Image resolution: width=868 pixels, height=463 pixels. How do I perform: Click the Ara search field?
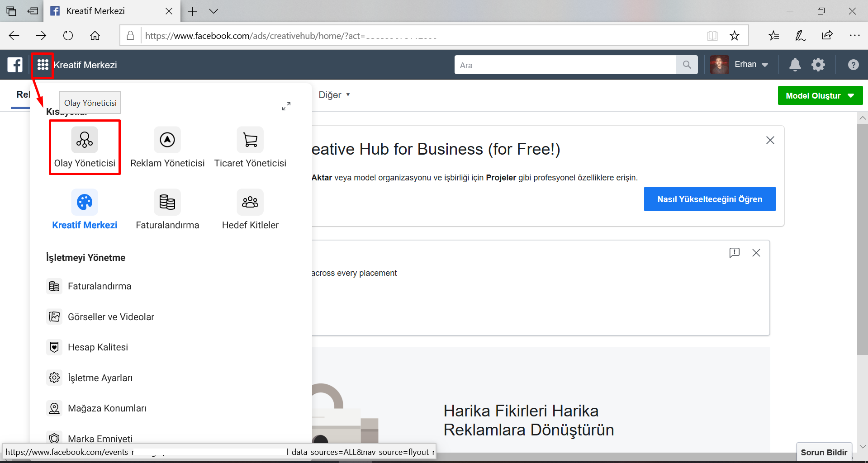[565, 65]
